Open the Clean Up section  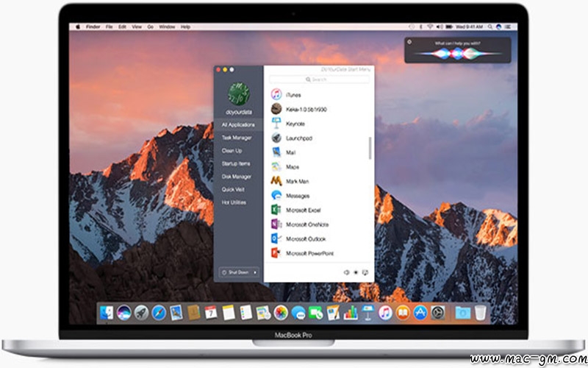click(232, 151)
